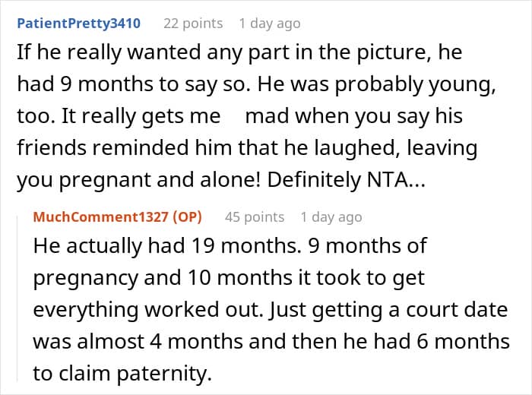Viewport: 532px width, 395px height.
Task: Click the 'was almost 4 months' line
Action: point(270,342)
